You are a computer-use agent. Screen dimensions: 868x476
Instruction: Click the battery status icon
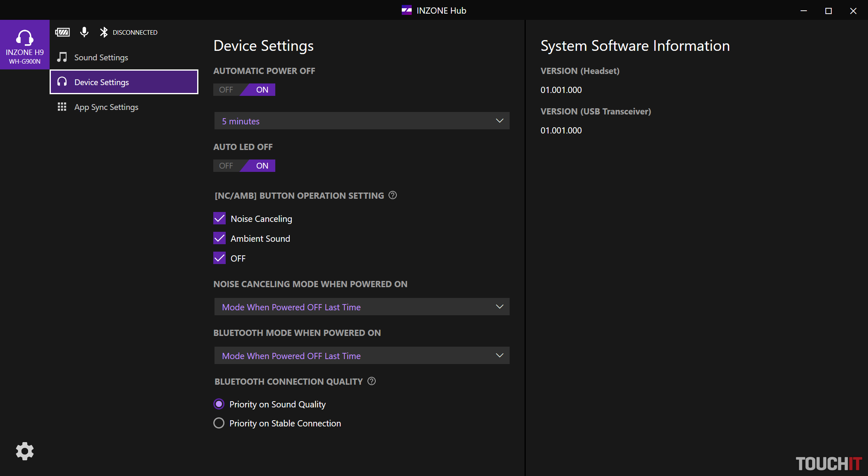pyautogui.click(x=62, y=32)
